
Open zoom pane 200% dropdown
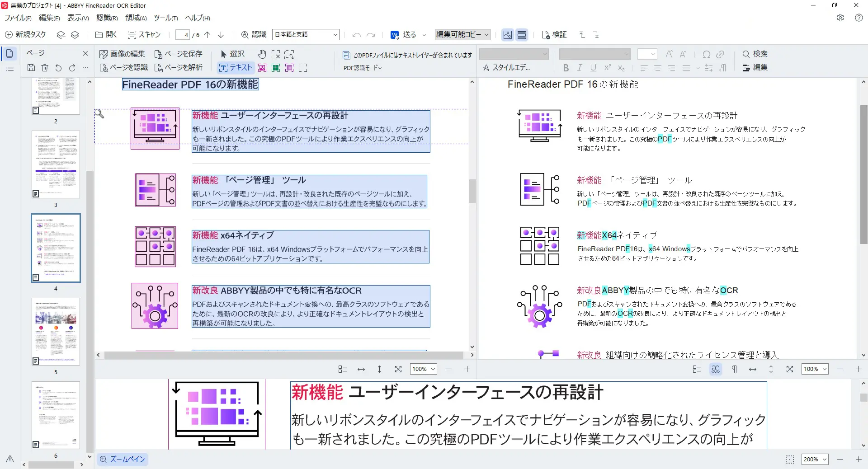click(x=815, y=459)
